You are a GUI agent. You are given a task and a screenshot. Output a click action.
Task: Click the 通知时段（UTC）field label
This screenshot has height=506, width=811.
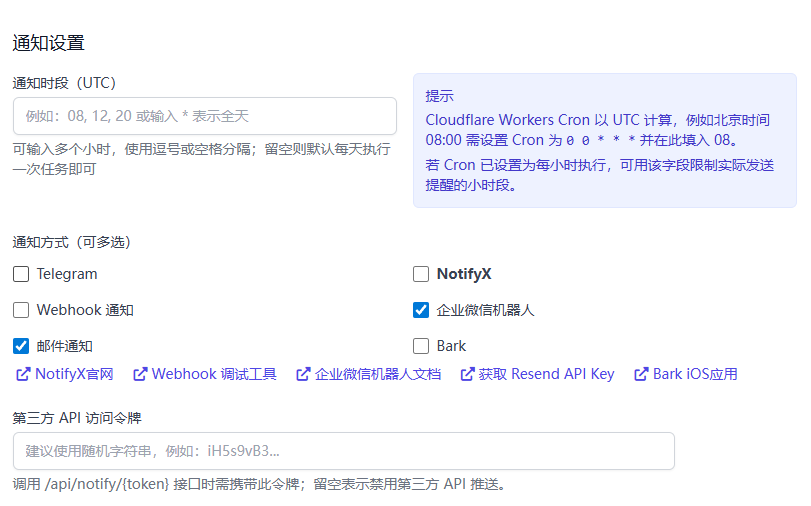click(64, 82)
